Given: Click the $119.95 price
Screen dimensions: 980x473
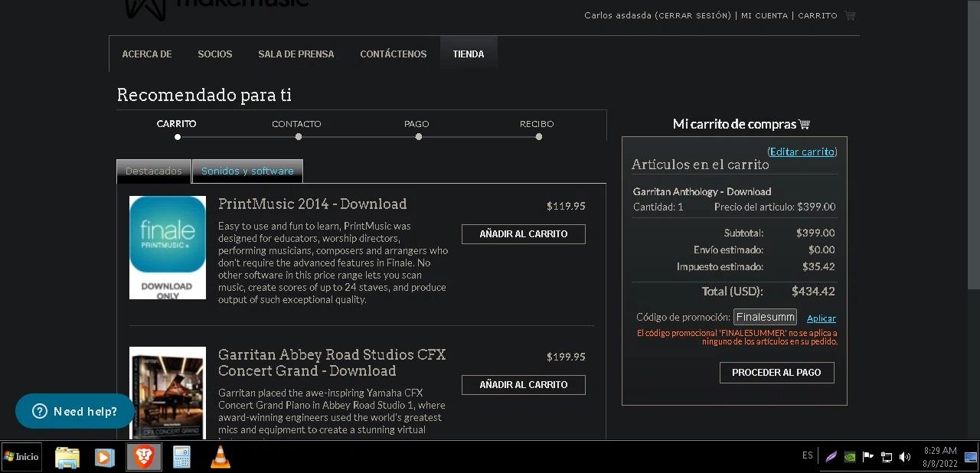Looking at the screenshot, I should [x=566, y=206].
